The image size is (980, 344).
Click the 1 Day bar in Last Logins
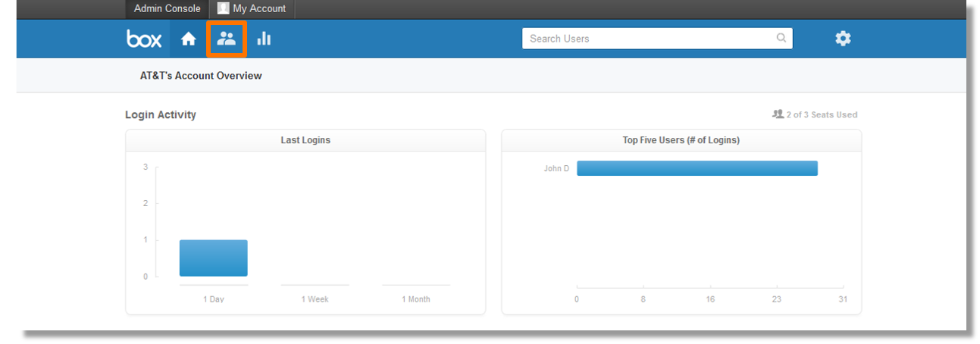click(214, 258)
